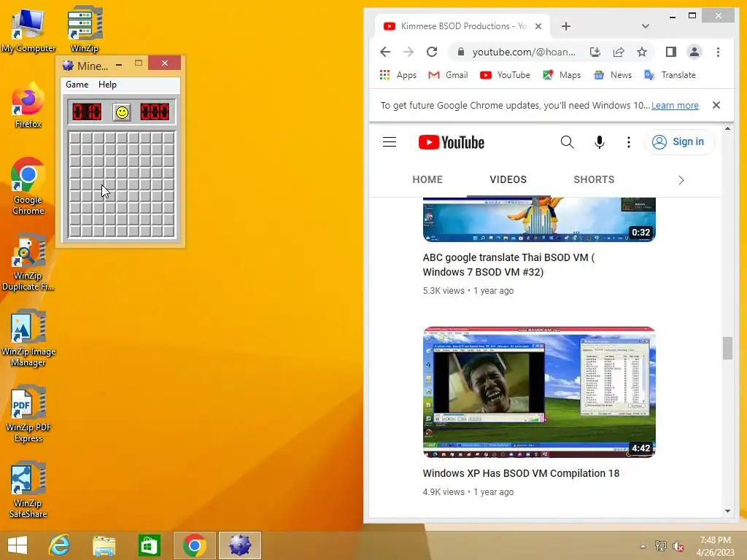Open the Gmail bookmark
747x560 pixels.
tap(448, 75)
